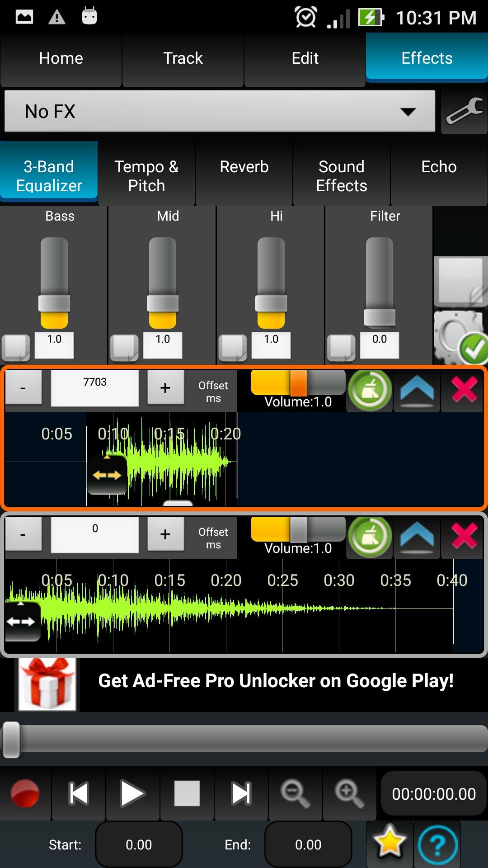
Task: Adjust the second track volume slider
Action: (298, 529)
